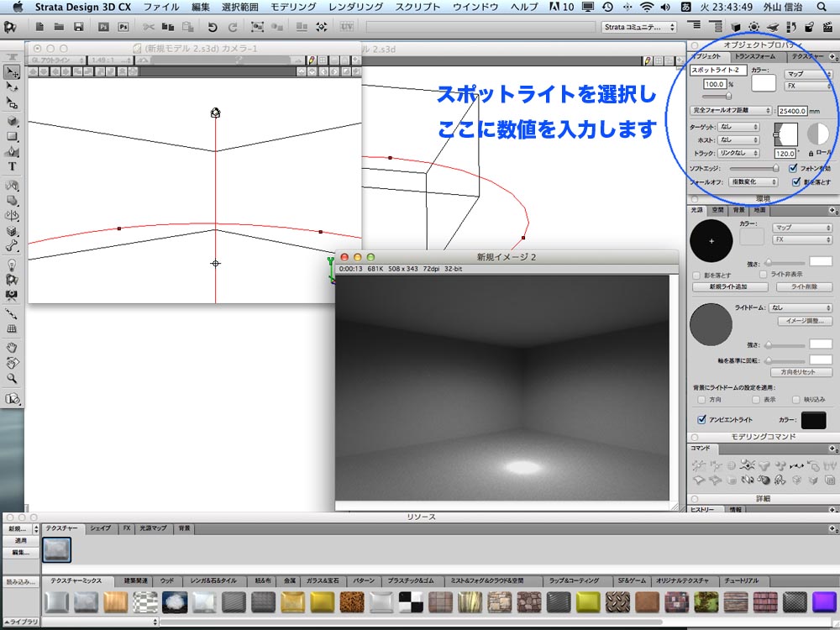Click the ソフトエッジ slider
The width and height of the screenshot is (840, 630).
(753, 168)
